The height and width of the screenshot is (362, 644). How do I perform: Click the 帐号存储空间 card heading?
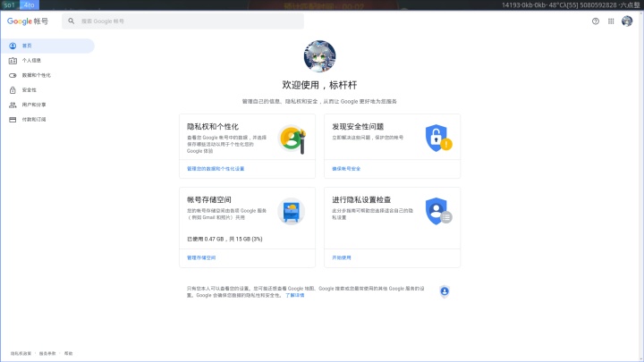[x=209, y=199]
